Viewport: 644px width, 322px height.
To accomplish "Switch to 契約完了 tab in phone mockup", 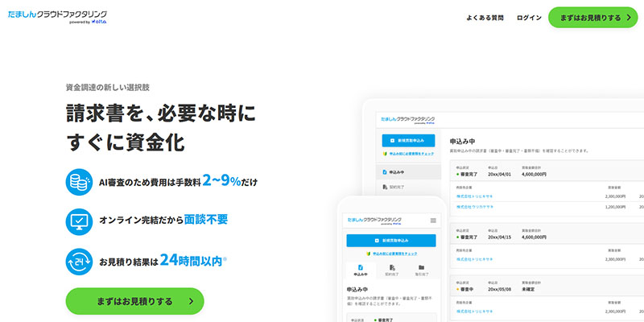I will pyautogui.click(x=391, y=270).
